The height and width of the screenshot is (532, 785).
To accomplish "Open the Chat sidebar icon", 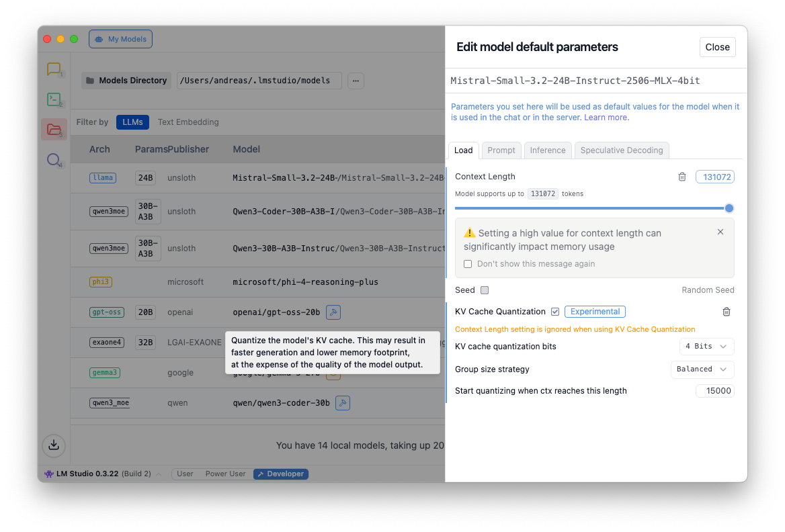I will pyautogui.click(x=54, y=69).
